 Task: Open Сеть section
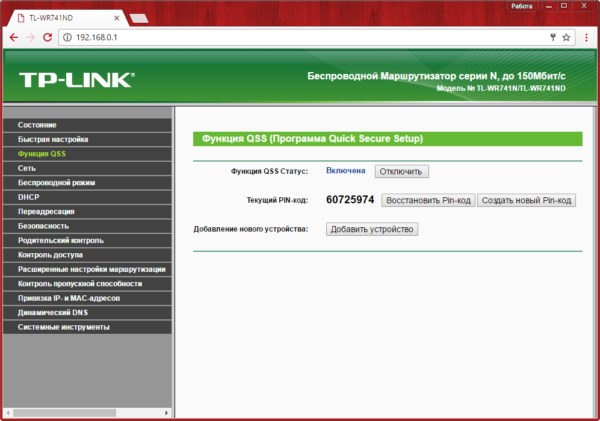(x=87, y=168)
